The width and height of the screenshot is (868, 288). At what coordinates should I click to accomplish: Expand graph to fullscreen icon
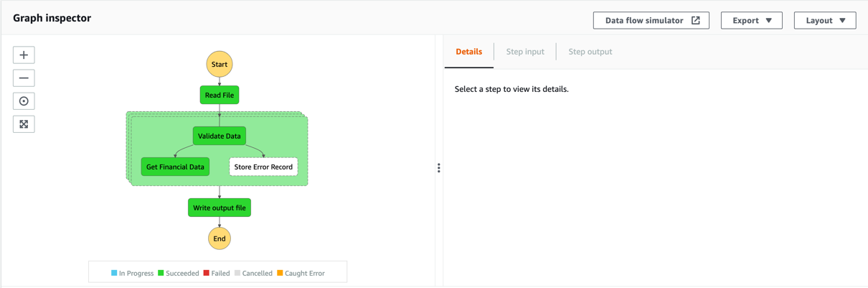[x=24, y=124]
